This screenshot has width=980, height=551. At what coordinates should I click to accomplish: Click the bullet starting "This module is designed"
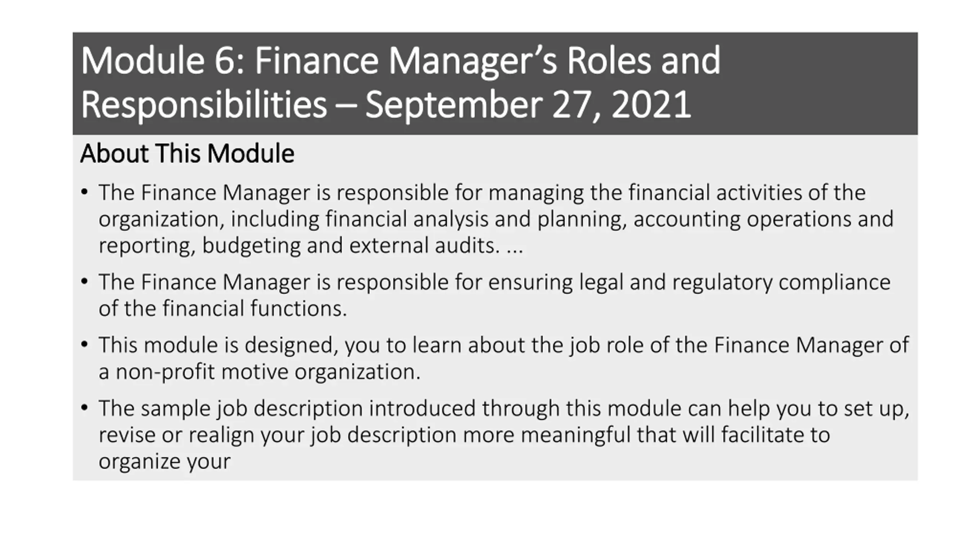point(503,345)
